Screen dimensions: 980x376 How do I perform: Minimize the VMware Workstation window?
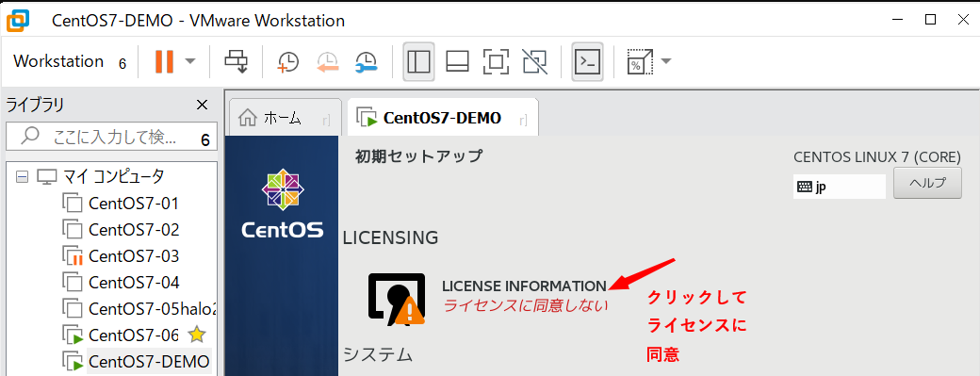coord(897,20)
